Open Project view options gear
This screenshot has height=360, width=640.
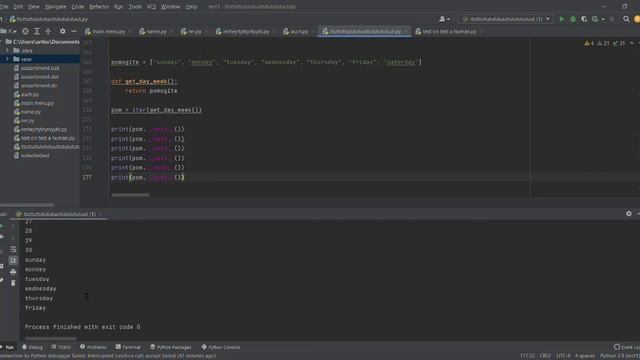click(x=62, y=31)
